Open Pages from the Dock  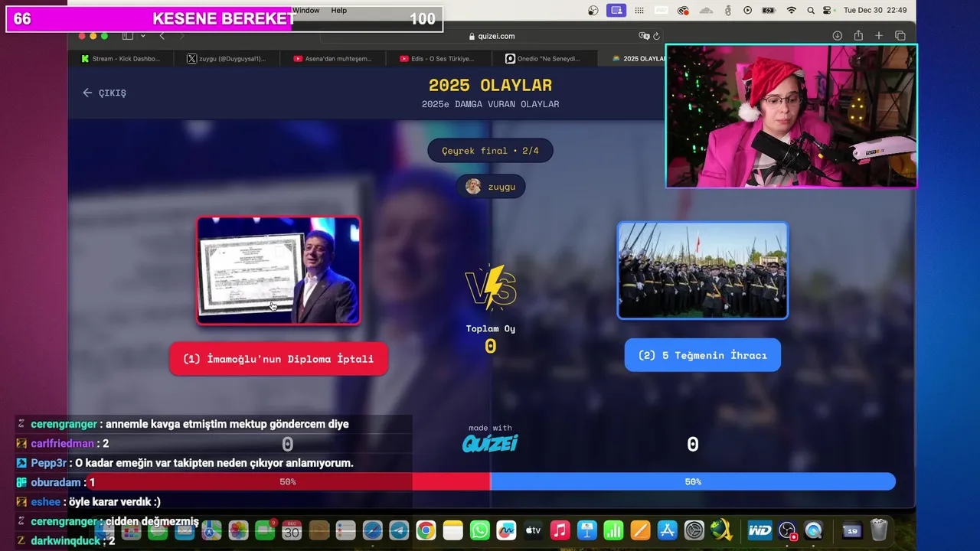[640, 530]
